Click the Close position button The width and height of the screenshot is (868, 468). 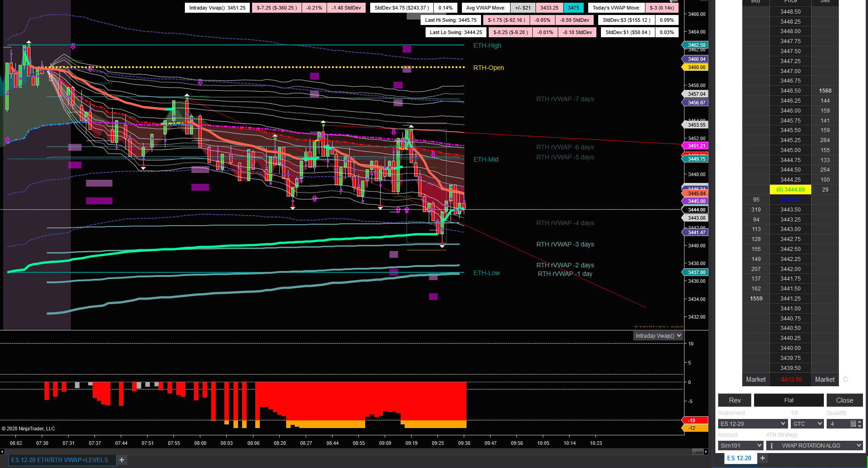click(x=844, y=400)
